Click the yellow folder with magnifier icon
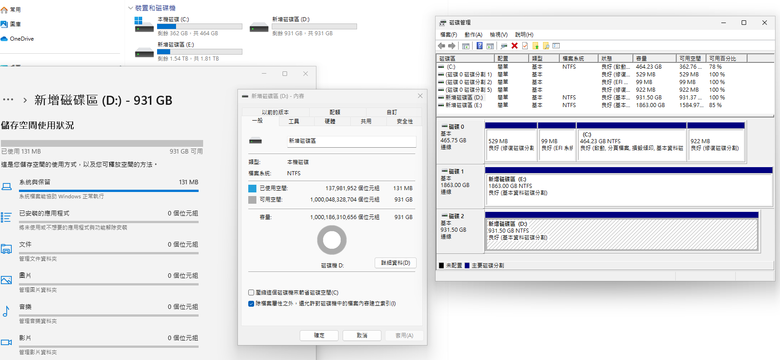Viewport: 780px width, 360px height. click(x=546, y=46)
